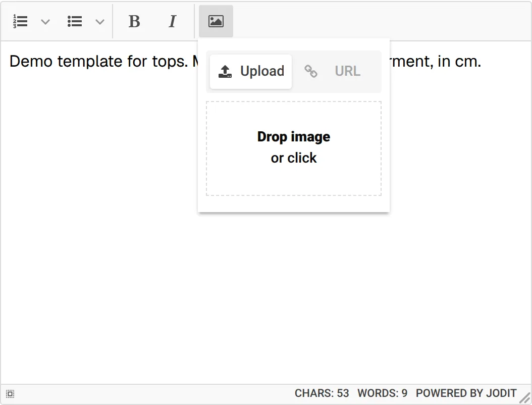Click the Drop image or click area

coord(294,148)
